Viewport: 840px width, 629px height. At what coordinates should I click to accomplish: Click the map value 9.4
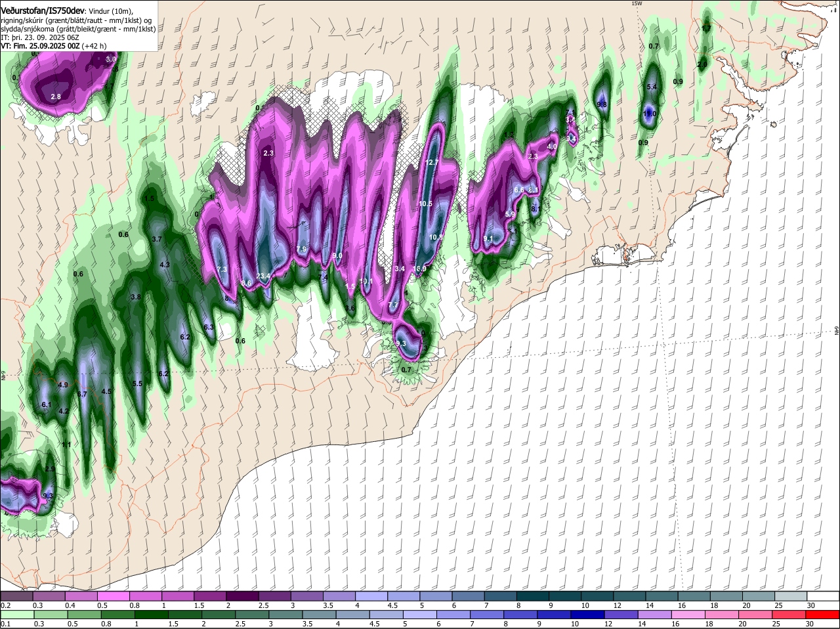(x=572, y=139)
